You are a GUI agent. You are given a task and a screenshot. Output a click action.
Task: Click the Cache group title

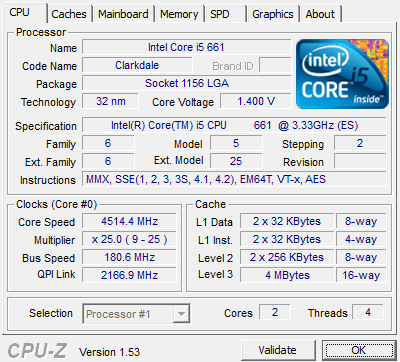(210, 204)
